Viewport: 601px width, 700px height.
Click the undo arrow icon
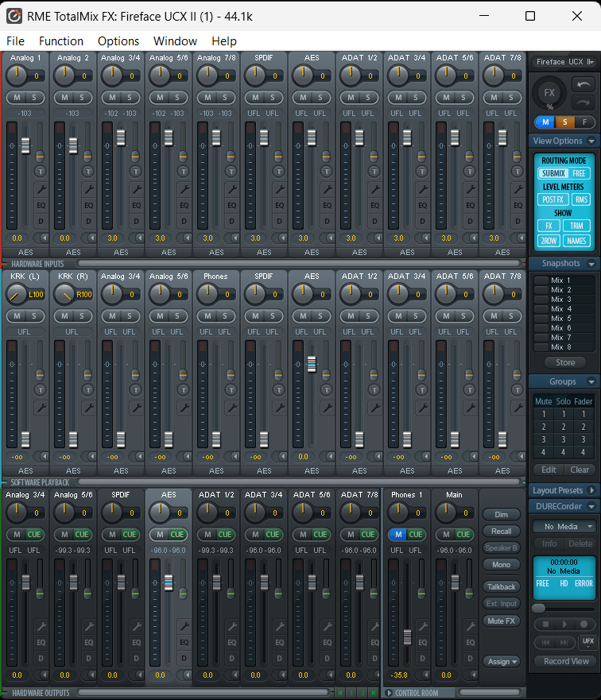(x=584, y=85)
